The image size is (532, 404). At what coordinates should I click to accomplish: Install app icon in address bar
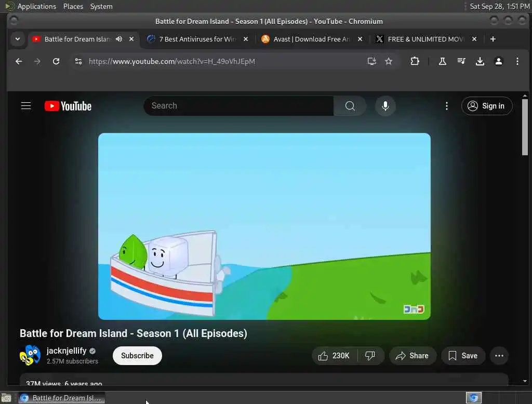pyautogui.click(x=372, y=61)
